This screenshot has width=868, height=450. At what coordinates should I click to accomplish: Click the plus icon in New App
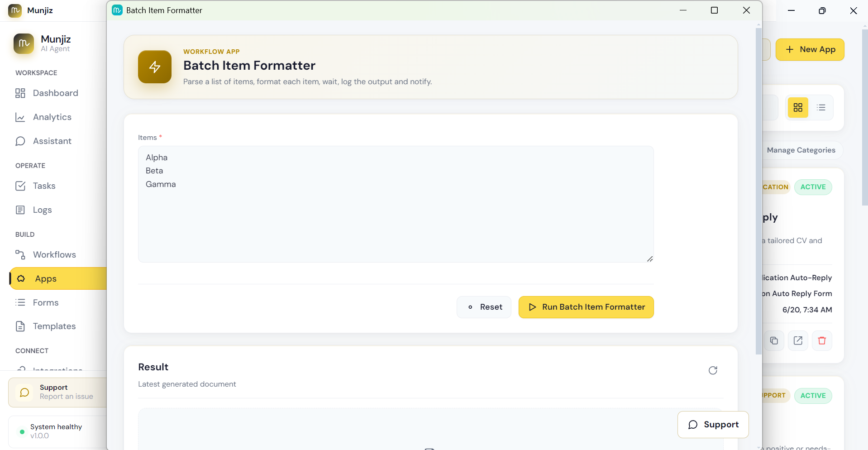click(x=790, y=49)
